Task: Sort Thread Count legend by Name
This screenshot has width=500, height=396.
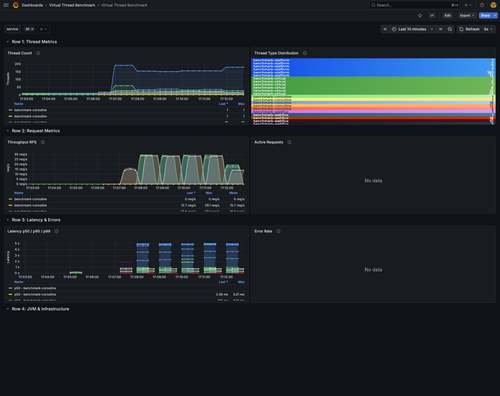Action: pos(19,104)
